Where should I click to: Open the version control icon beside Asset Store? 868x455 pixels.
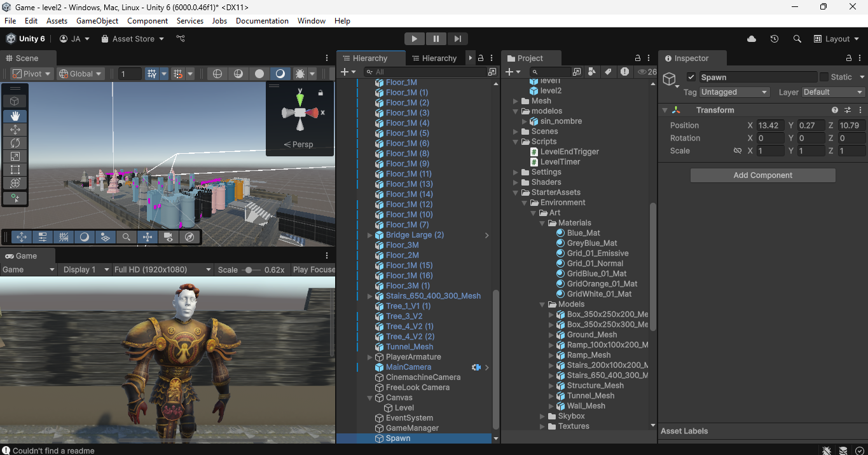click(x=181, y=39)
